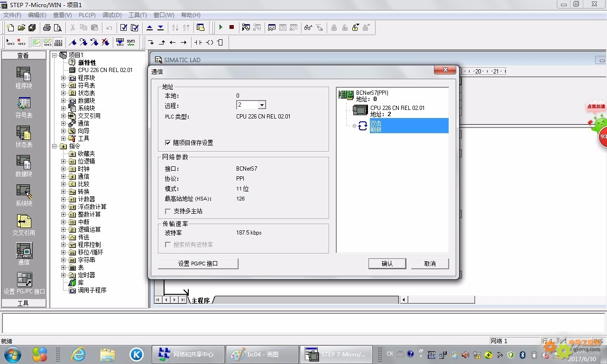
Task: Open the 远程 address dropdown
Action: (x=262, y=105)
